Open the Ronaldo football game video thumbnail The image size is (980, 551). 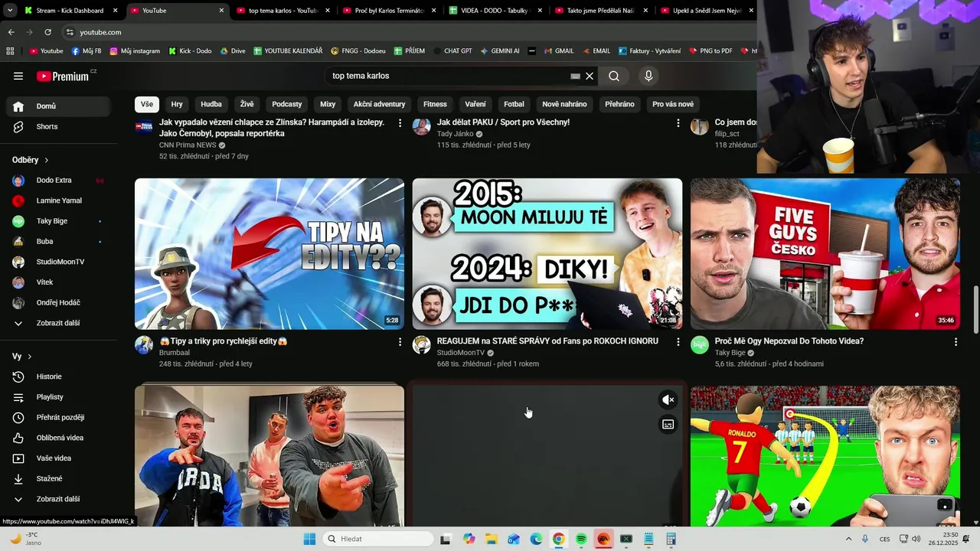825,456
